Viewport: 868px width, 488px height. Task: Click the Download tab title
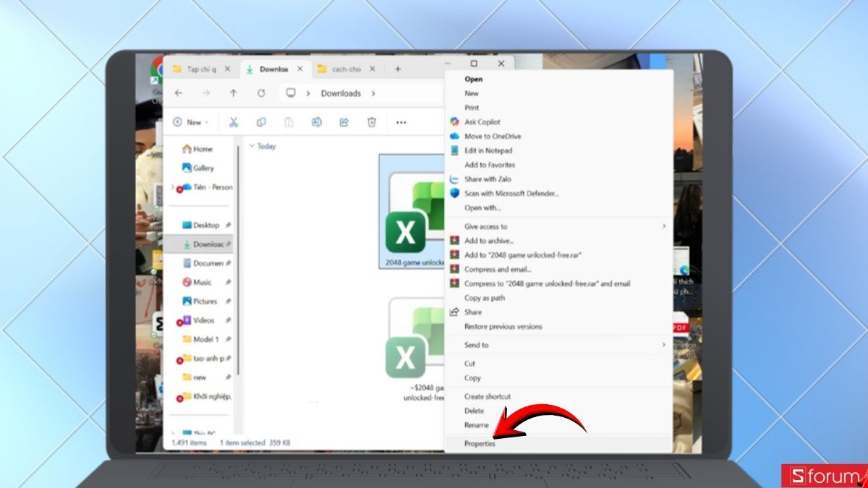click(x=274, y=69)
